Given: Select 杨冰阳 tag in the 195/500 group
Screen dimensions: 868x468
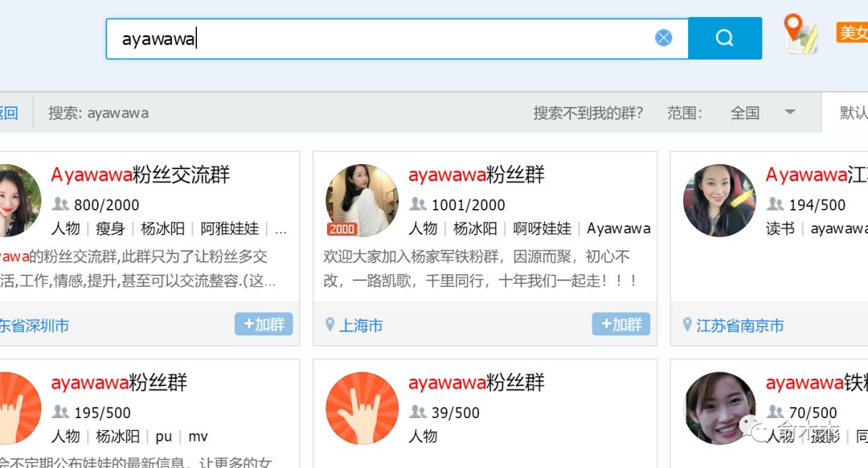Looking at the screenshot, I should tap(118, 437).
